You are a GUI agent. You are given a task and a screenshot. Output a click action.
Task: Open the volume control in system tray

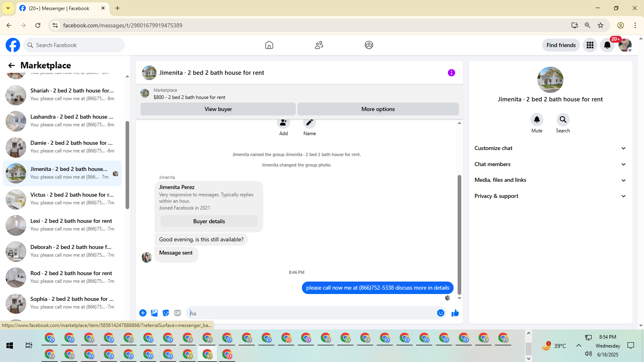pos(588,354)
